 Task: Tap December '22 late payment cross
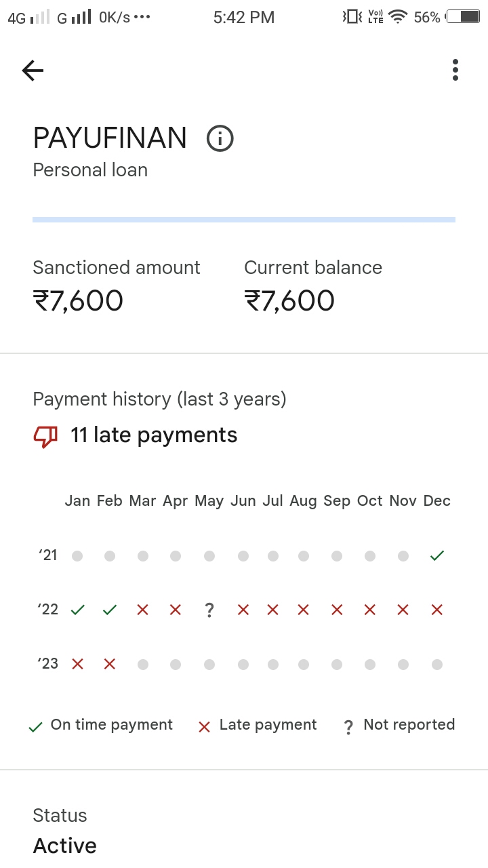437,610
